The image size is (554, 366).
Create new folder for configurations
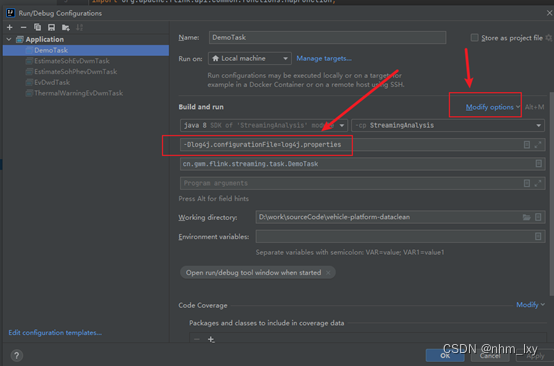coord(66,27)
